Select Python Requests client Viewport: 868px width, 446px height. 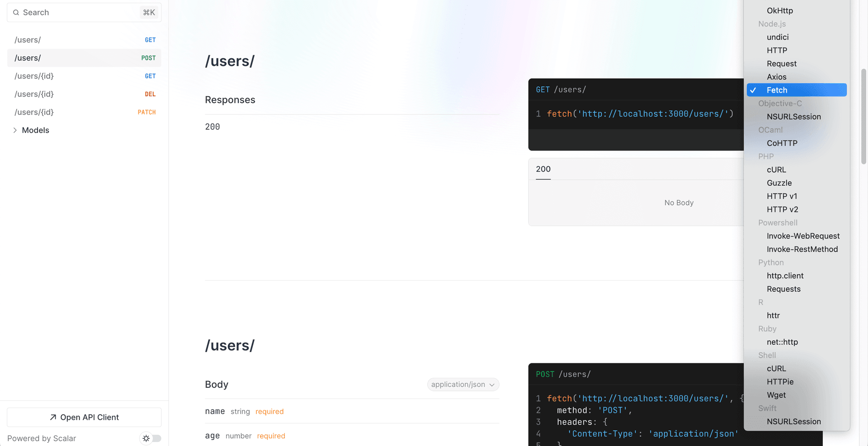point(783,289)
